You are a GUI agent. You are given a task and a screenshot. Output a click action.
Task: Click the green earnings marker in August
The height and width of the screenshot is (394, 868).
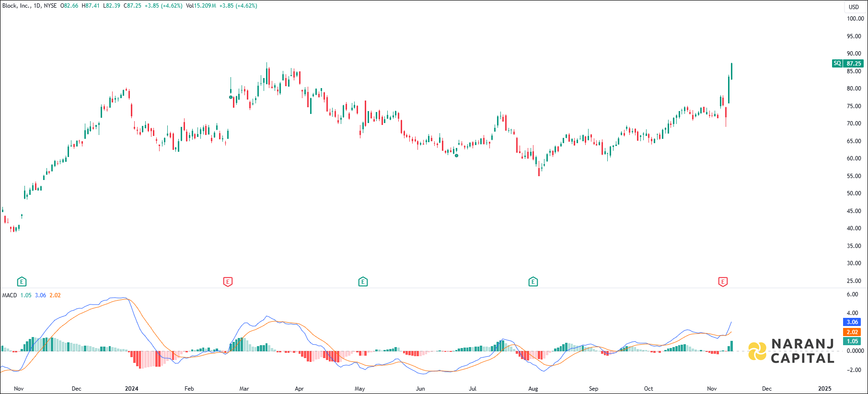click(533, 281)
